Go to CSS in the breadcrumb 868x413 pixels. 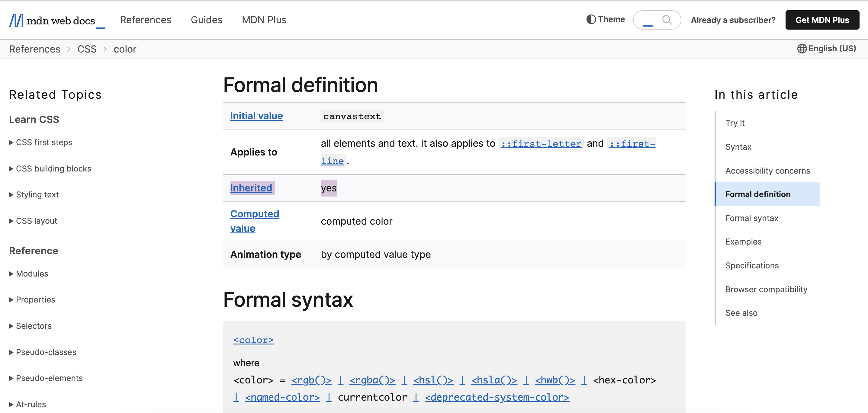tap(87, 49)
